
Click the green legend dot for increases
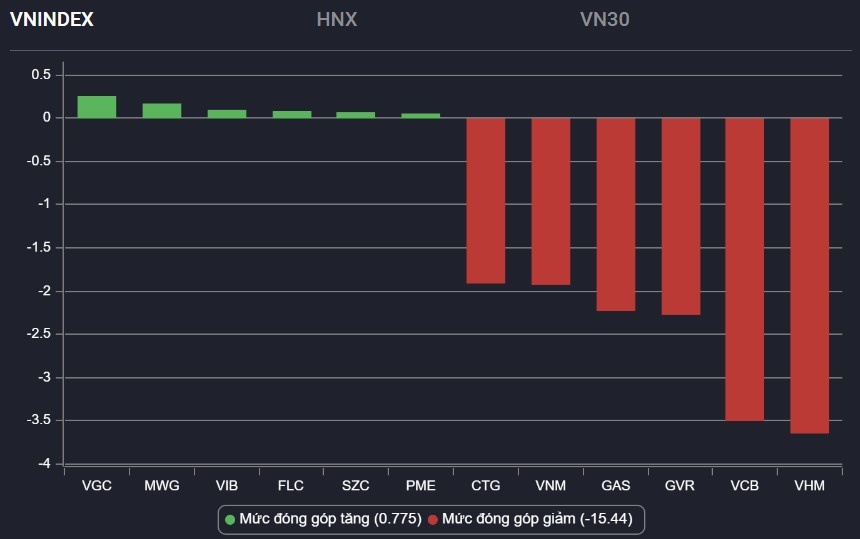tap(230, 519)
